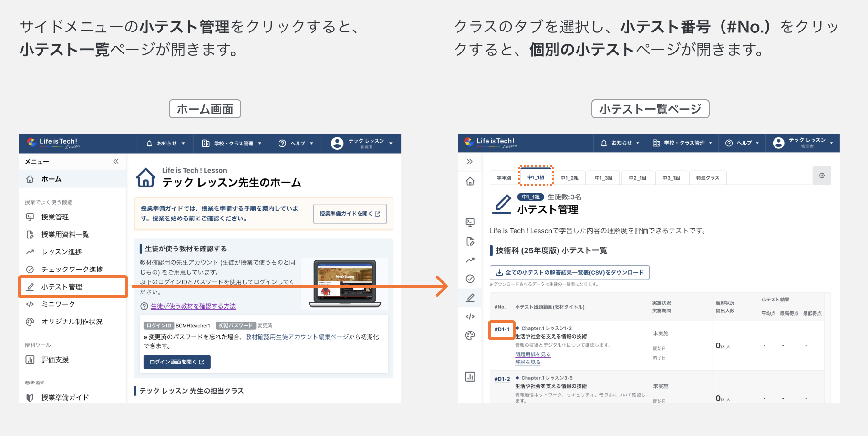Open quiz #D1-1 from the list
The image size is (868, 436).
[x=501, y=329]
